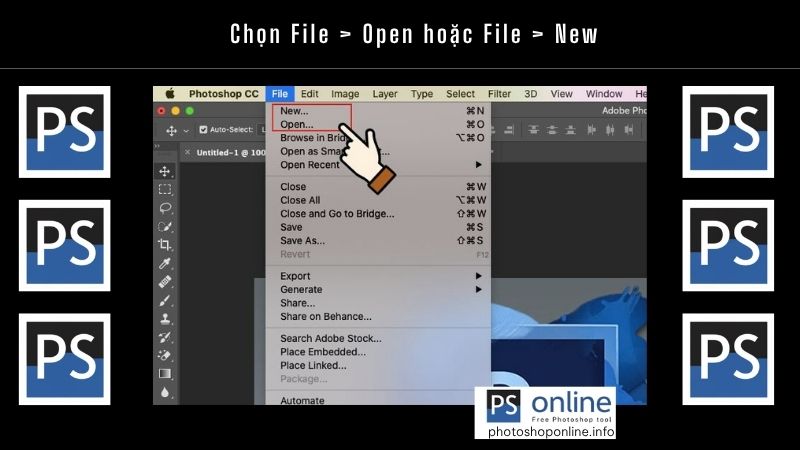Choose Close All
This screenshot has height=450, width=800.
[x=378, y=200]
